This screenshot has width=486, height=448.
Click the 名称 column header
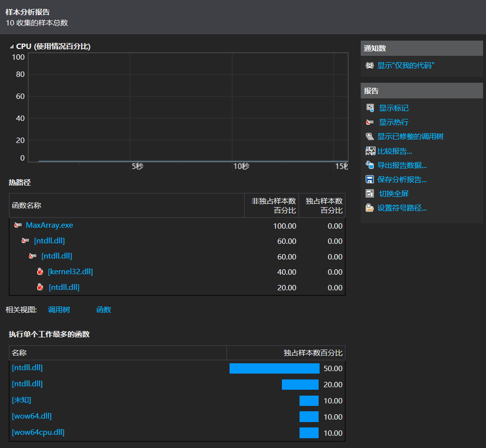coord(118,353)
